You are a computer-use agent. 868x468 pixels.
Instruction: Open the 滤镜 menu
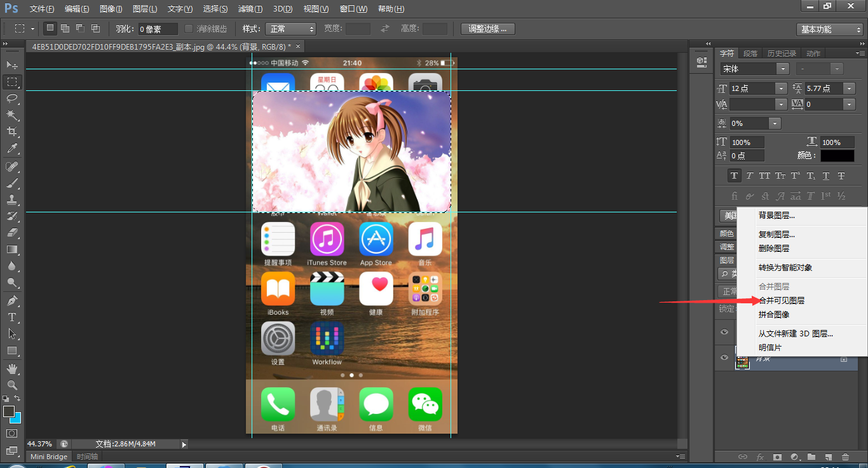250,9
